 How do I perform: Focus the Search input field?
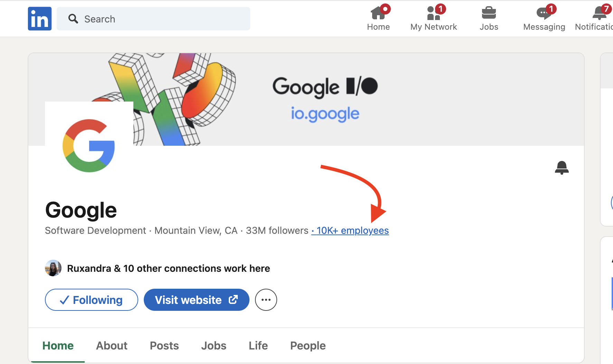[153, 19]
